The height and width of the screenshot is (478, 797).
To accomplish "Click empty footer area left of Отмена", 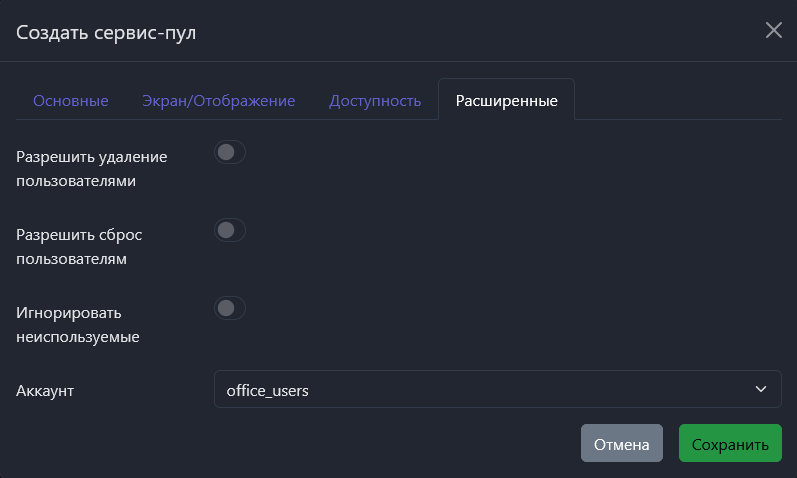I will click(x=300, y=444).
